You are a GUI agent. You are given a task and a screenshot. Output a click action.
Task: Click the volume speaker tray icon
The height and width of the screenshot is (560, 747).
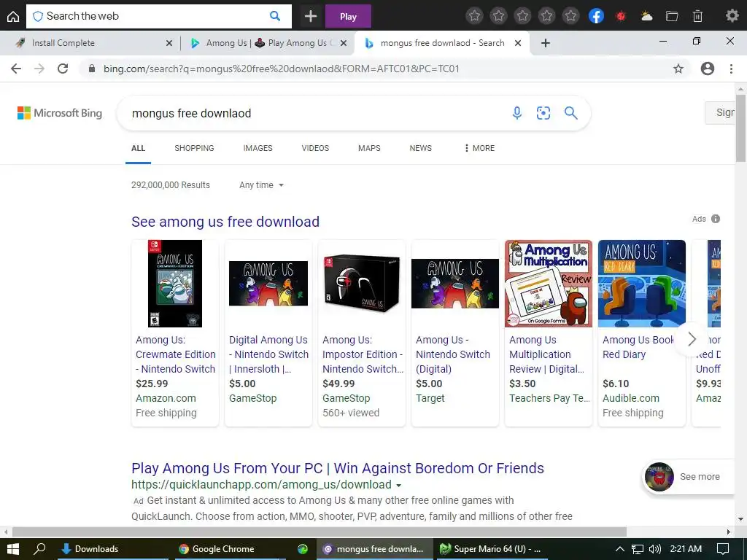(655, 549)
